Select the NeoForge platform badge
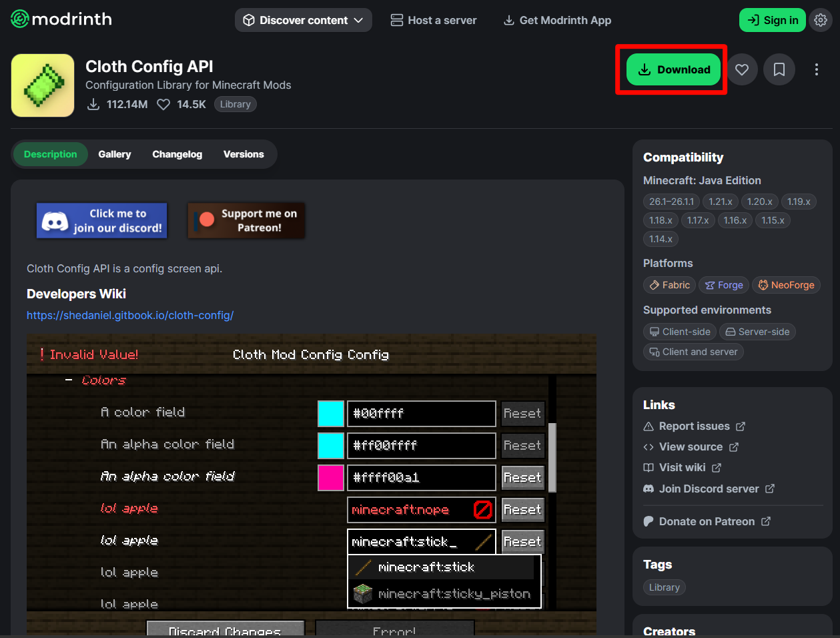This screenshot has width=840, height=638. 786,285
